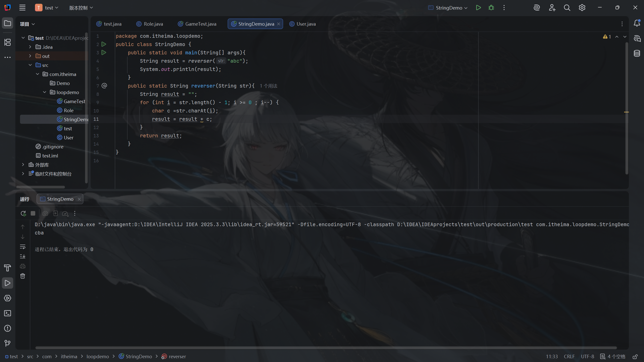Viewport: 644px width, 362px height.
Task: Open the Notifications bell
Action: point(637,23)
